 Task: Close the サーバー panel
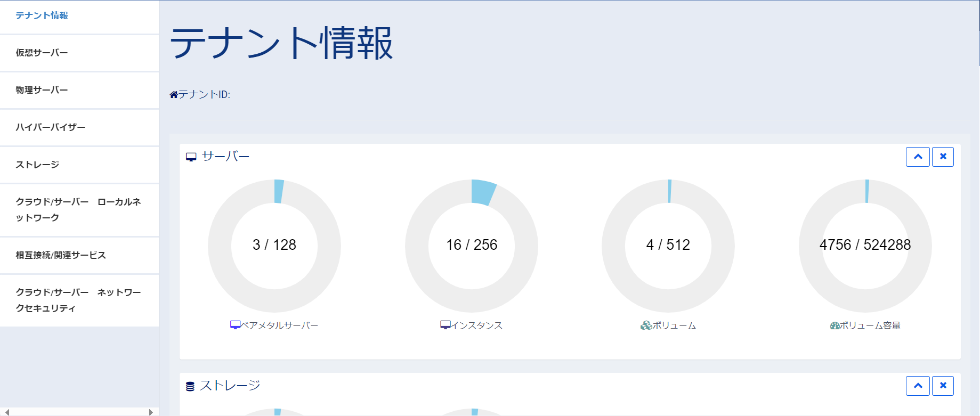(943, 157)
